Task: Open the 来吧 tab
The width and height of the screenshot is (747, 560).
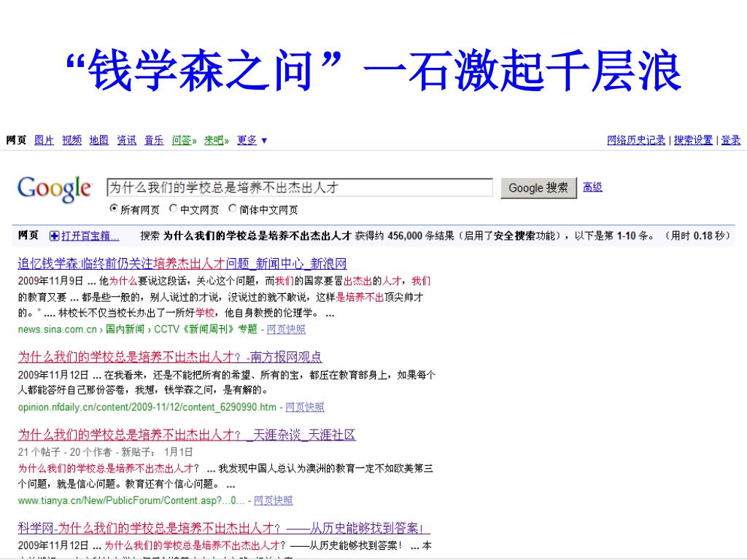Action: pyautogui.click(x=216, y=140)
